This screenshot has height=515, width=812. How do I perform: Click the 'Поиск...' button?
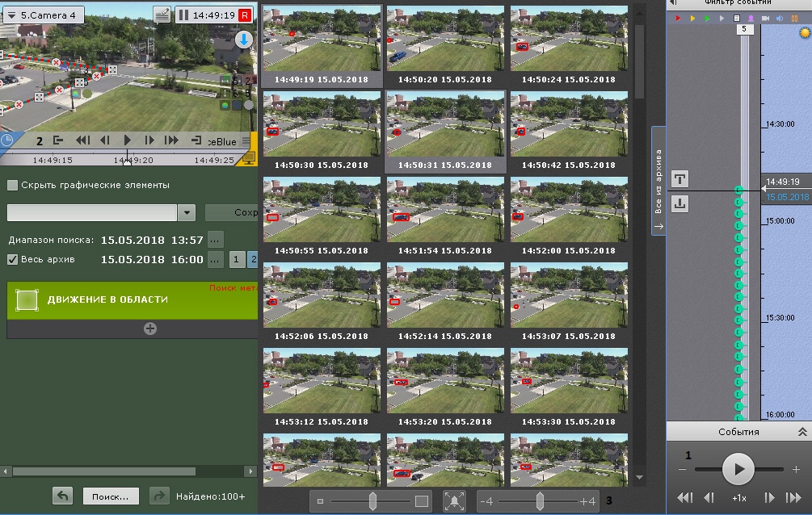(111, 496)
